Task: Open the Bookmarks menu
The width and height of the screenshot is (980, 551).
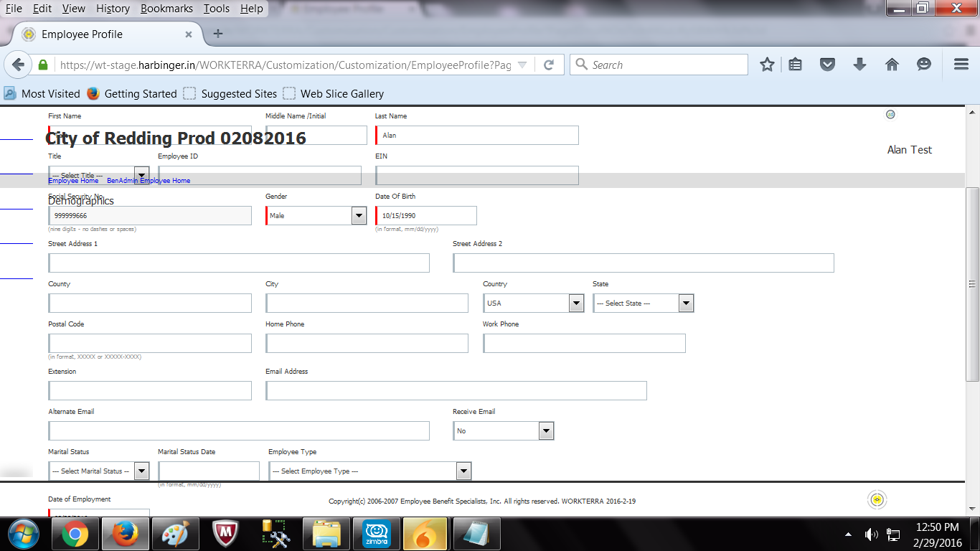Action: pyautogui.click(x=166, y=9)
